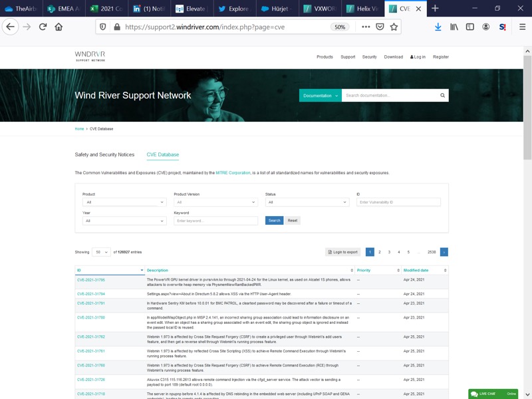Click the S! extension icon
This screenshot has height=399, width=532.
tap(503, 27)
